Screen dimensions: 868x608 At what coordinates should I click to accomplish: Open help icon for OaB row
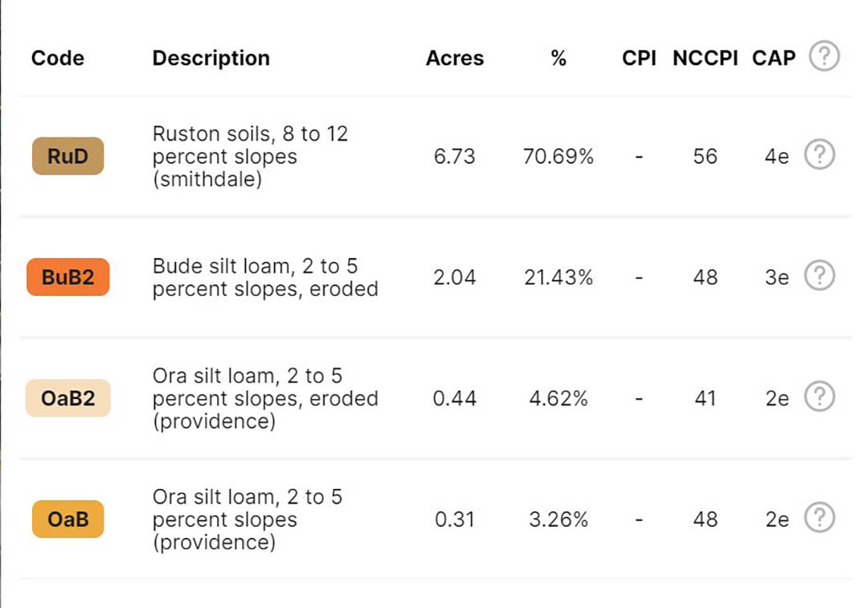click(x=819, y=517)
